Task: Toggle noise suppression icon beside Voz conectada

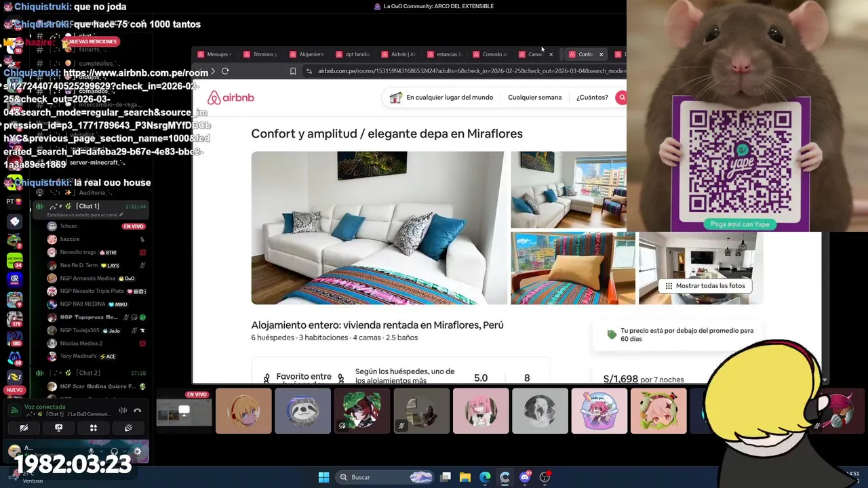Action: coord(123,410)
